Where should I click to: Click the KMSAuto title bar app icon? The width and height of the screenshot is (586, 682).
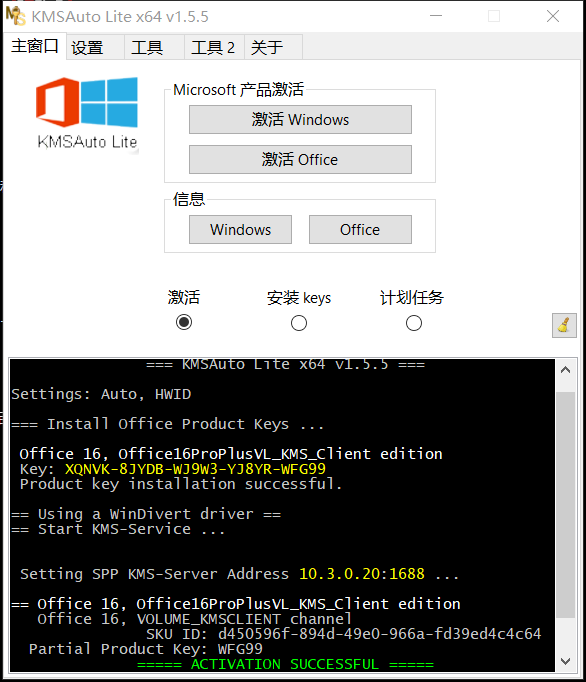[16, 16]
